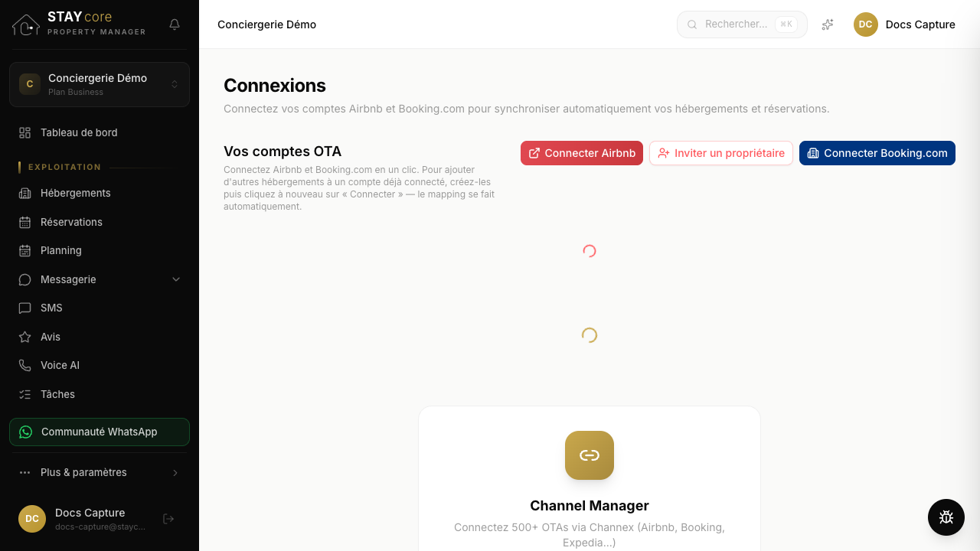The width and height of the screenshot is (980, 551).
Task: Open the bug report button
Action: [946, 517]
